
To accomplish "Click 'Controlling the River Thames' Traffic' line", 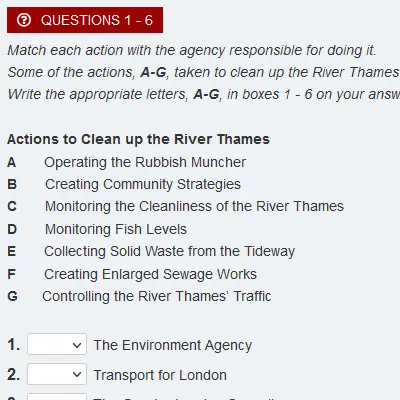I will tap(157, 296).
